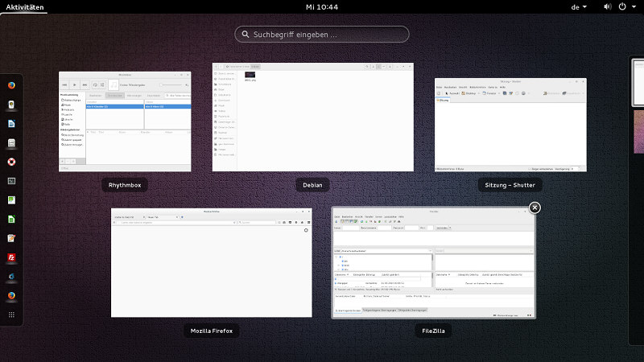Screen dimensions: 644x362
Task: Open the 'de' keyboard layout dropdown
Action: click(x=579, y=6)
